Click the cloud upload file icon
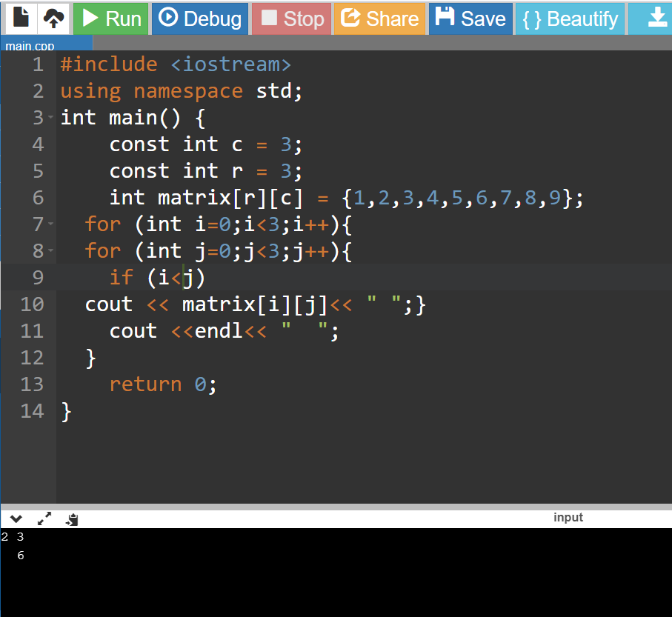 (x=53, y=18)
